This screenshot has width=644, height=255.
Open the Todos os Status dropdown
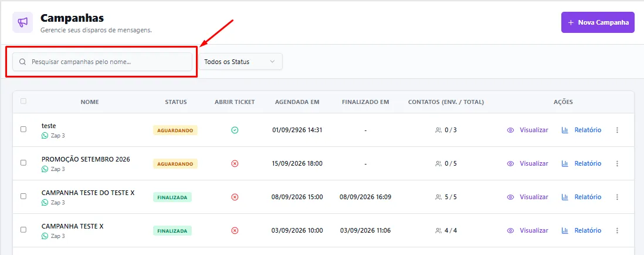pyautogui.click(x=240, y=62)
